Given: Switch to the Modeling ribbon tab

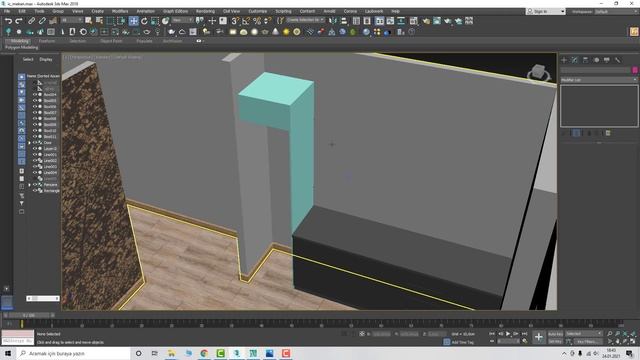Looking at the screenshot, I should pyautogui.click(x=20, y=41).
